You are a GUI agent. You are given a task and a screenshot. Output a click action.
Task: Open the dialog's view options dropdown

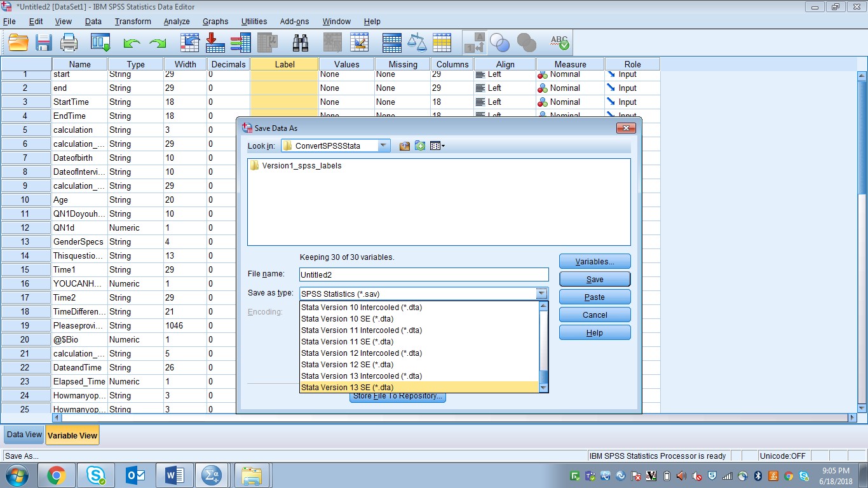(x=437, y=146)
